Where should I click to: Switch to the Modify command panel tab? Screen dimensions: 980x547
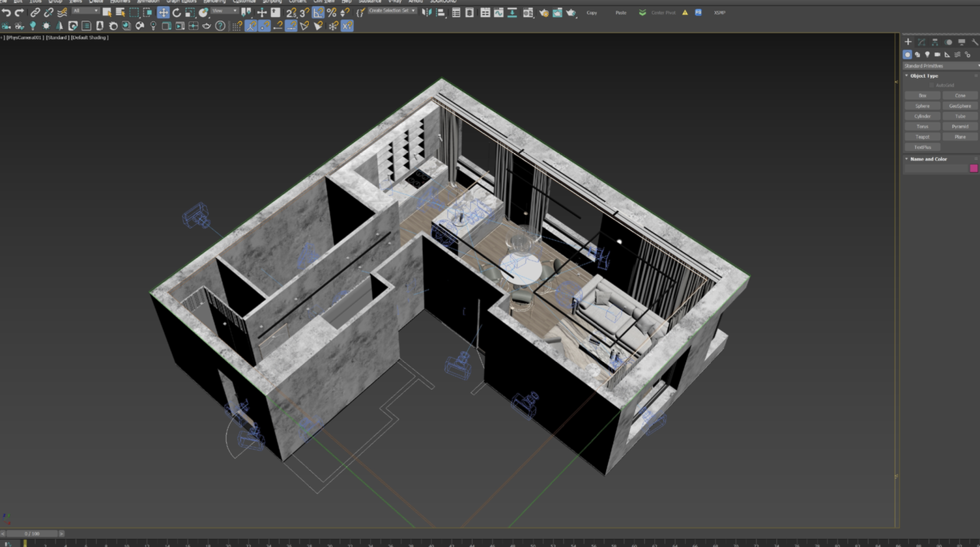tap(921, 42)
